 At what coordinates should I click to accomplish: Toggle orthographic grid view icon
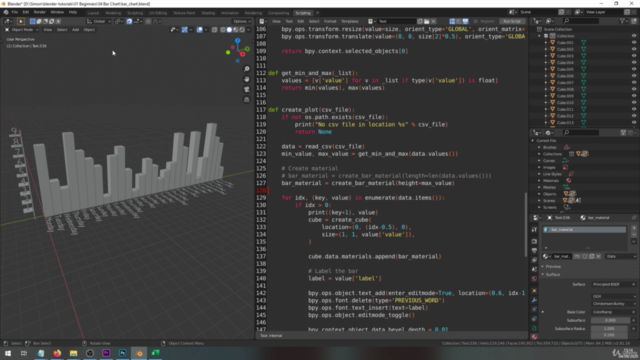coord(247,100)
